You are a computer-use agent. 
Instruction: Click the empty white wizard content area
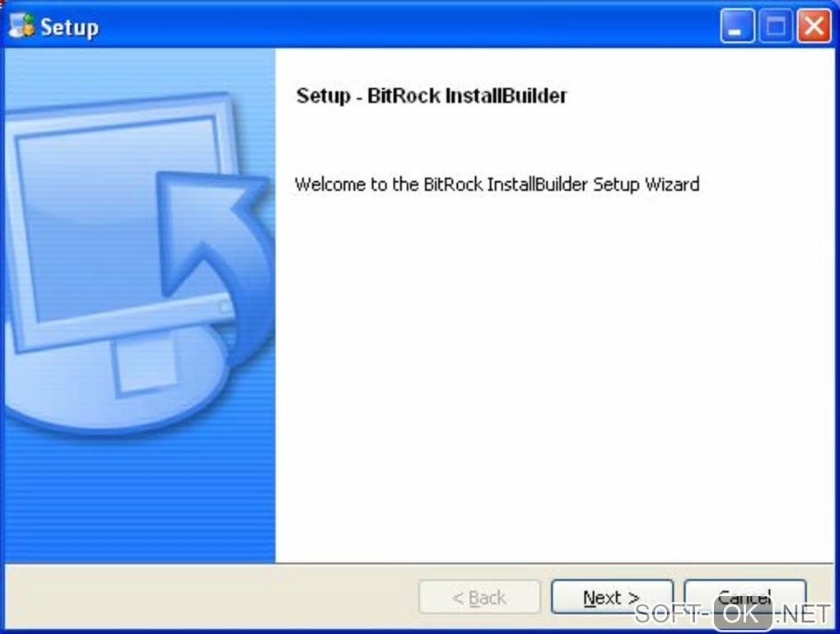[x=554, y=375]
